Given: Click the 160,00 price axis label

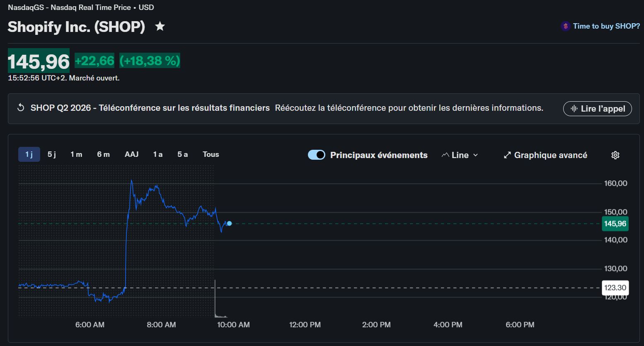Looking at the screenshot, I should [616, 183].
